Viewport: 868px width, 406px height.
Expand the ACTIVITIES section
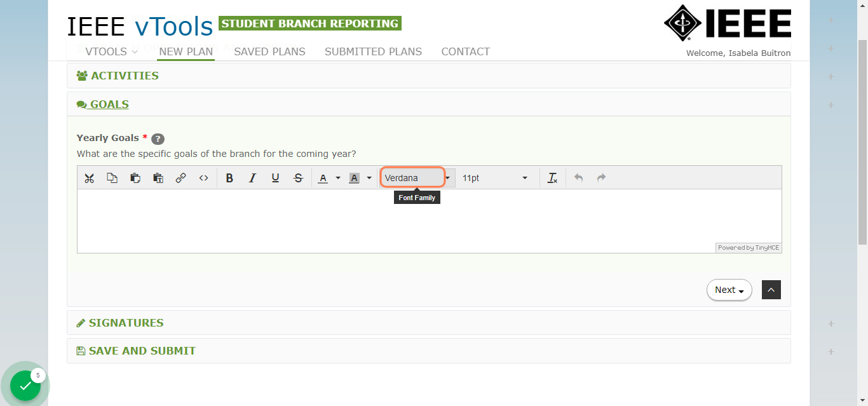coord(429,76)
